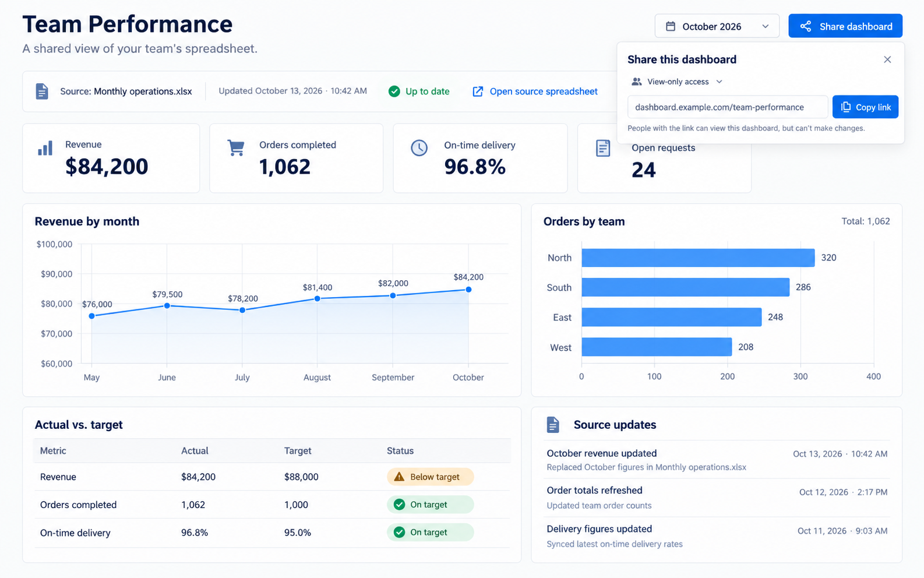Click the Revenue bar chart icon
924x578 pixels.
pos(45,148)
